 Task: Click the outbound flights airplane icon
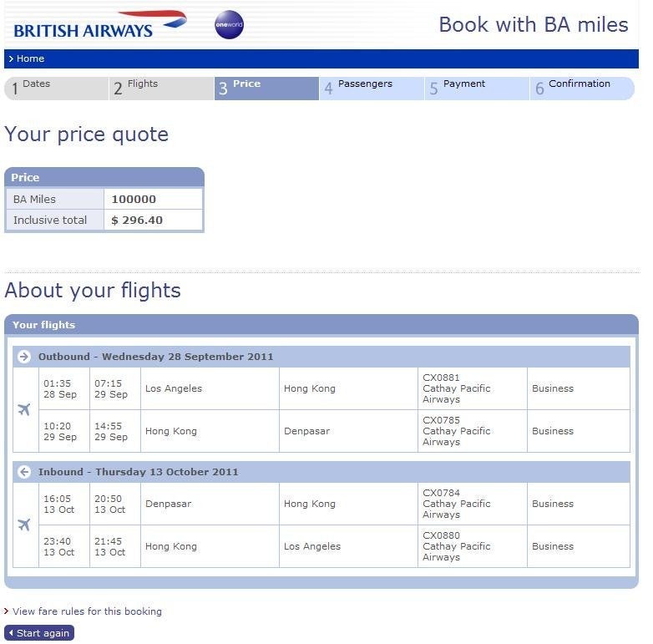point(24,409)
